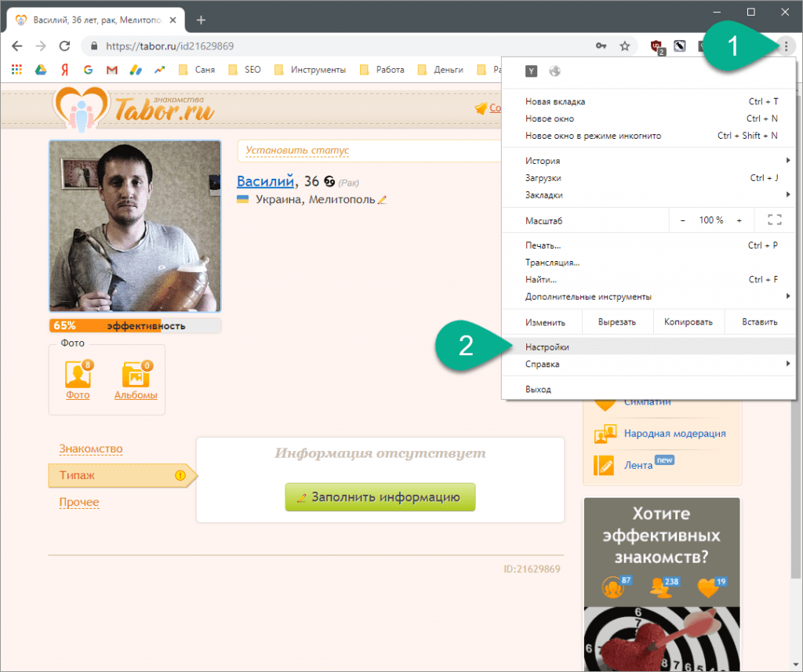The height and width of the screenshot is (672, 803).
Task: Click the address bar URL
Action: tap(169, 46)
